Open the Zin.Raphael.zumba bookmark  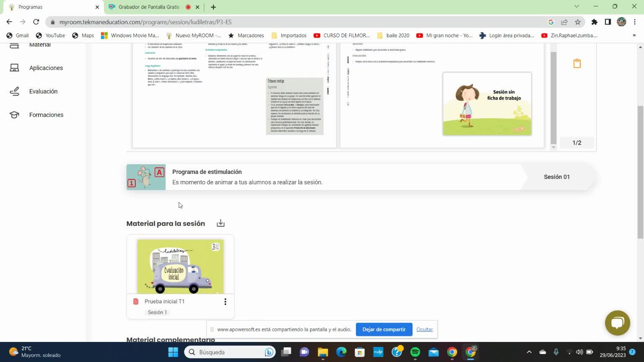click(x=569, y=36)
